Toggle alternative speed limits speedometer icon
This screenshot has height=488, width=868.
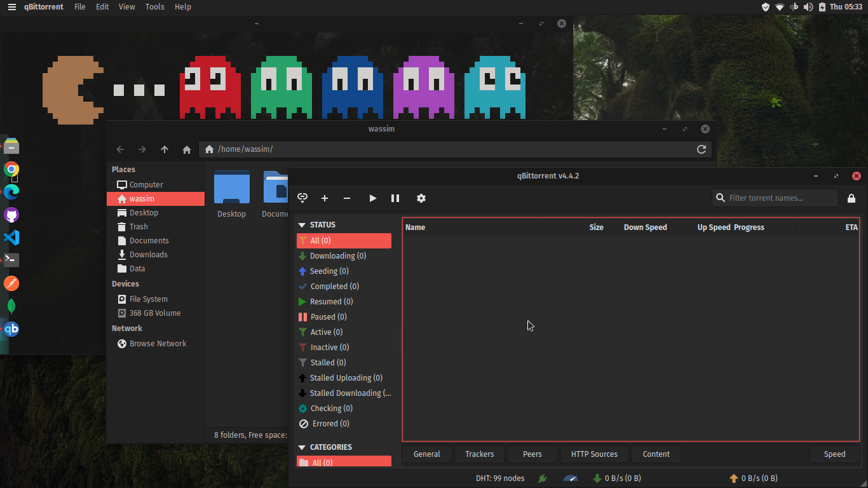(571, 478)
